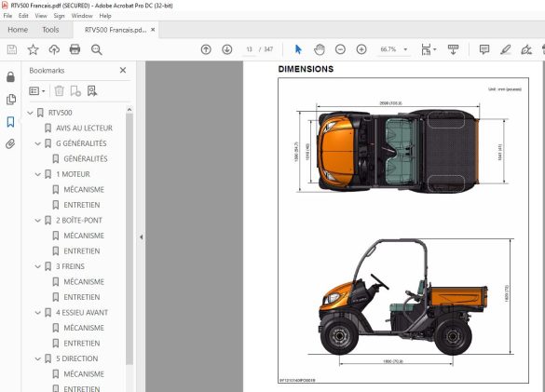545x392 pixels.
Task: Open ENTRETIEN under 4 ESSIEU AVANT
Action: pos(82,344)
